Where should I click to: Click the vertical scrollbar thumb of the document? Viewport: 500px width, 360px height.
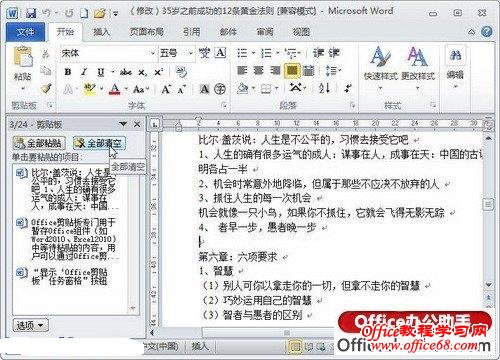488,204
